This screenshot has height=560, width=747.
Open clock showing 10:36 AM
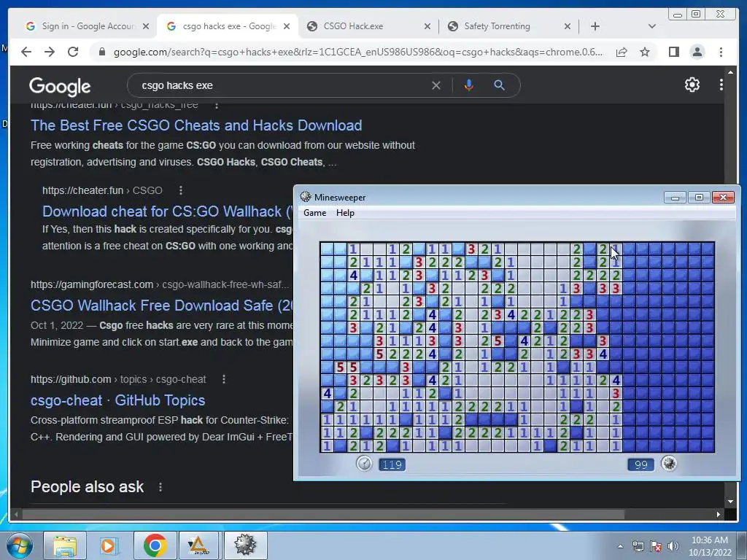[x=709, y=546]
